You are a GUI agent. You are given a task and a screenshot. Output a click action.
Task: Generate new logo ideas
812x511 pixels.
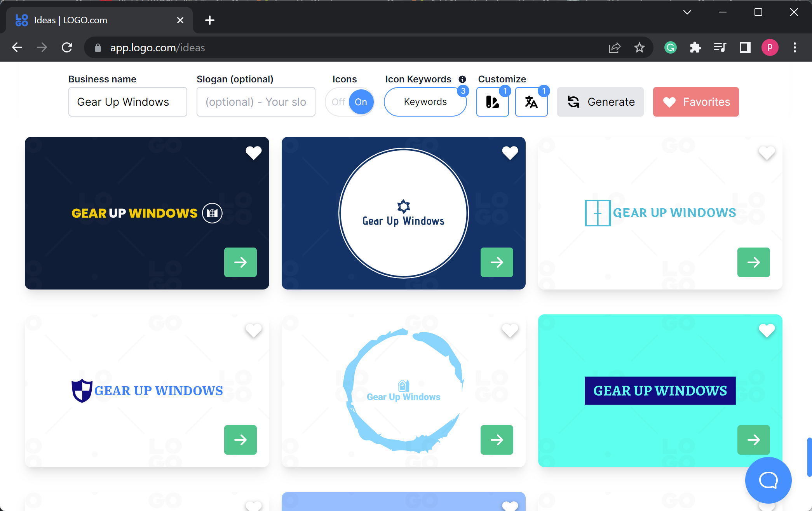pyautogui.click(x=600, y=102)
